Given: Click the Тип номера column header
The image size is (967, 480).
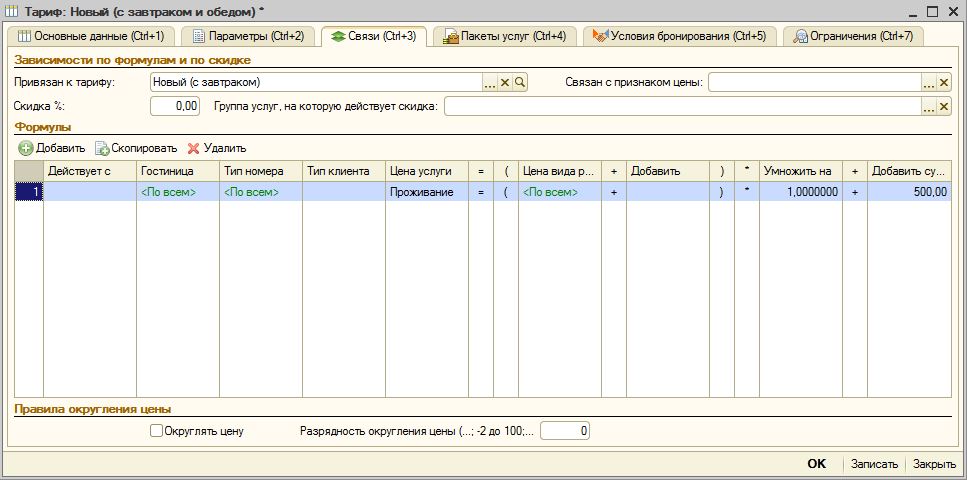Looking at the screenshot, I should (261, 172).
